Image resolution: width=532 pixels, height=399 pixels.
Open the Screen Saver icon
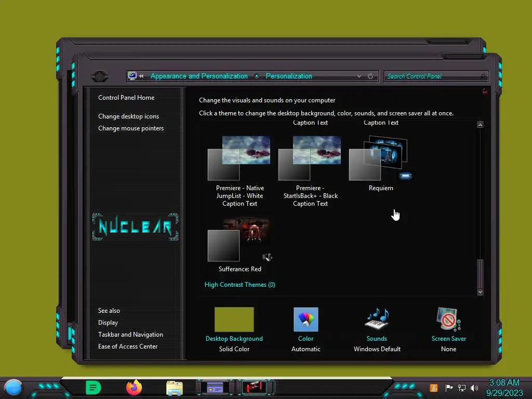(x=448, y=319)
